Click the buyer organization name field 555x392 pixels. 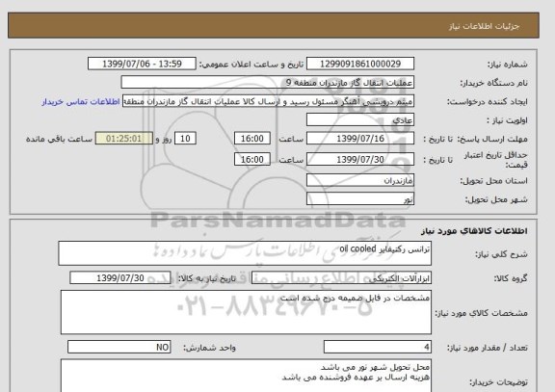pyautogui.click(x=268, y=82)
